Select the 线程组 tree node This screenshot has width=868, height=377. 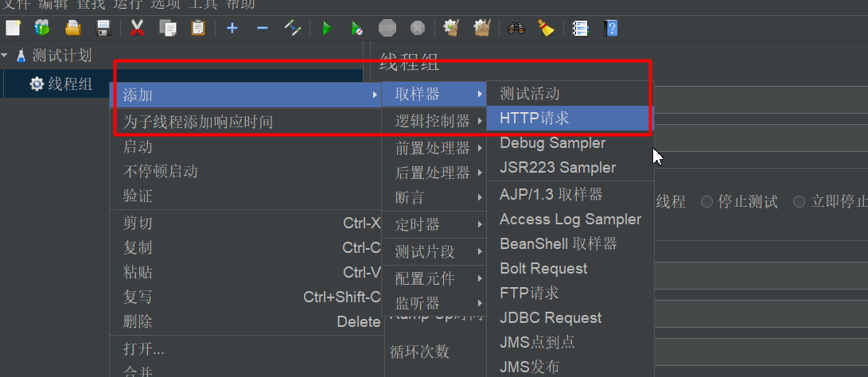pos(70,84)
